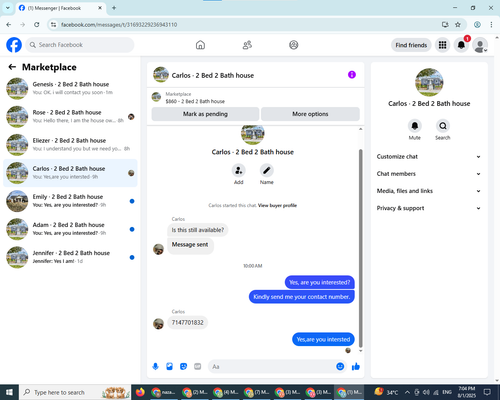Mute the chat via the bell icon
Image resolution: width=500 pixels, height=400 pixels.
(415, 126)
